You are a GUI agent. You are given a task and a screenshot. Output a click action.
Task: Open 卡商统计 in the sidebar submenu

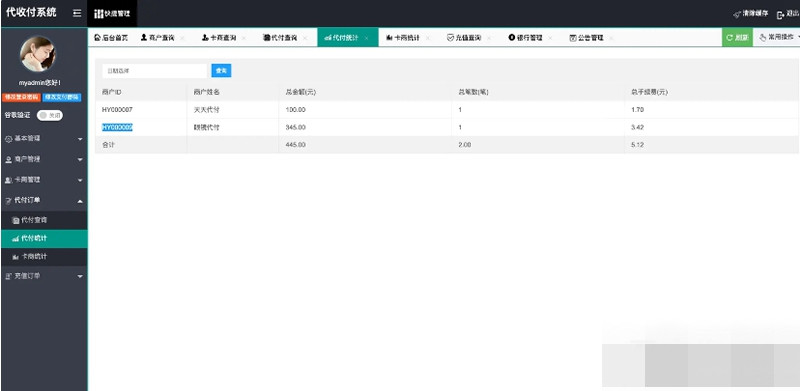coord(44,256)
